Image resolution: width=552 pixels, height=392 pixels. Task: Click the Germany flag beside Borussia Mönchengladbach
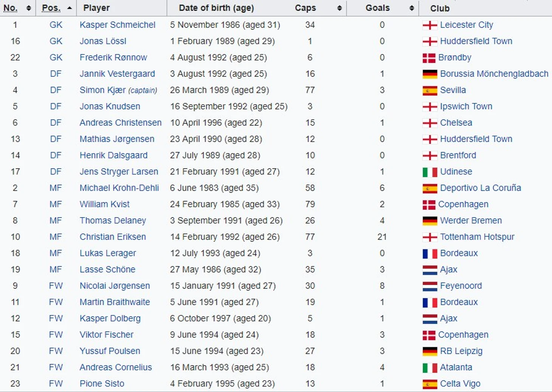click(430, 74)
